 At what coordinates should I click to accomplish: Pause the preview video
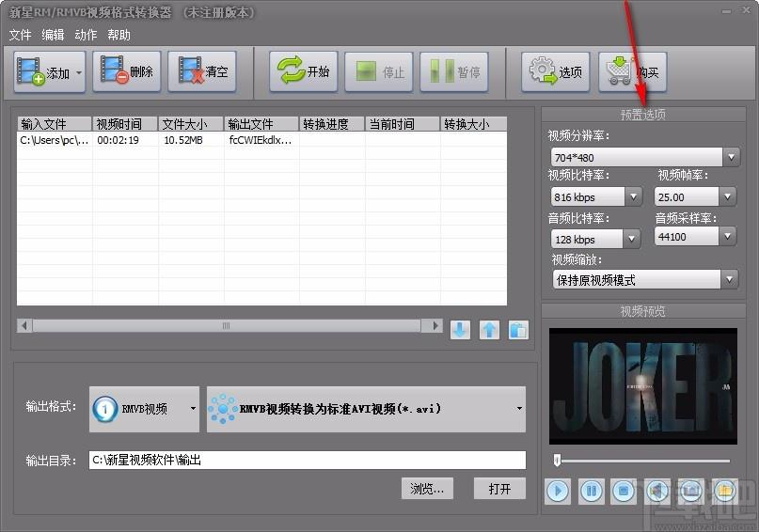click(x=591, y=492)
